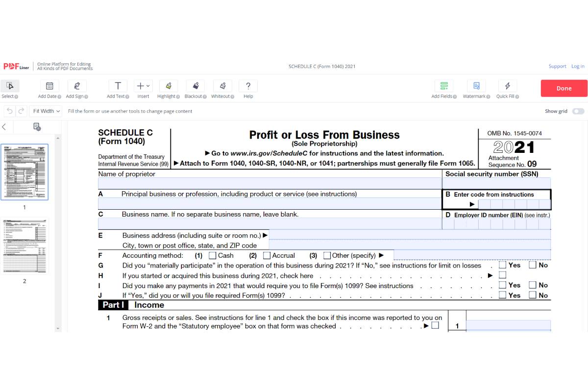Select the Whiteout tool
The image size is (588, 392).
(222, 86)
